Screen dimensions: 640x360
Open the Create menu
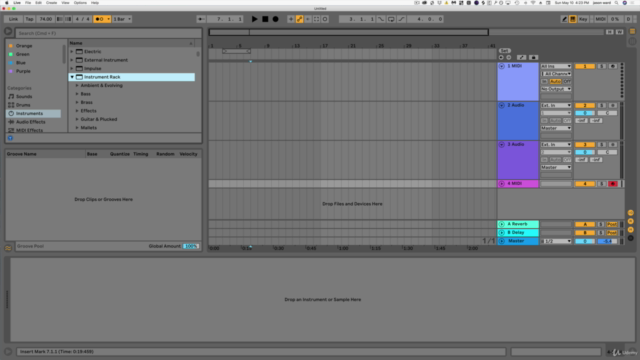coord(51,3)
